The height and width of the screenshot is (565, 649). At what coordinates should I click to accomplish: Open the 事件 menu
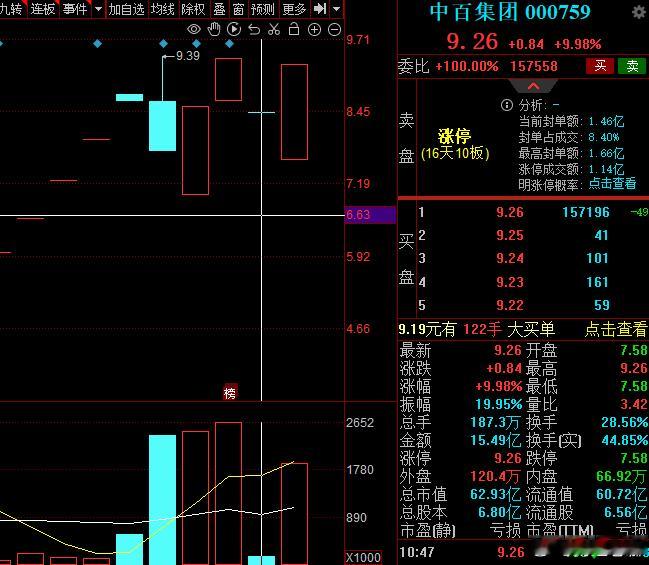[75, 9]
